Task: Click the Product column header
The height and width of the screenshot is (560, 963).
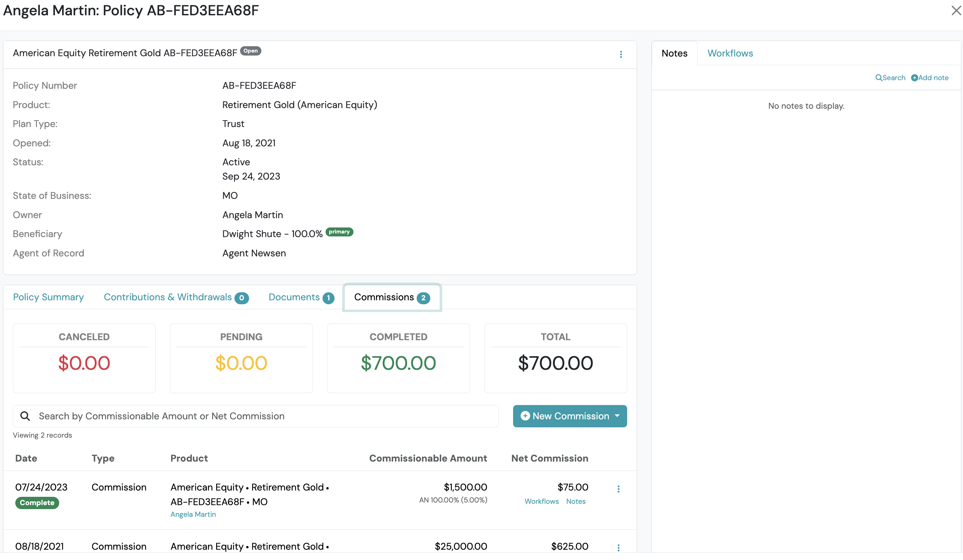Action: click(x=189, y=458)
